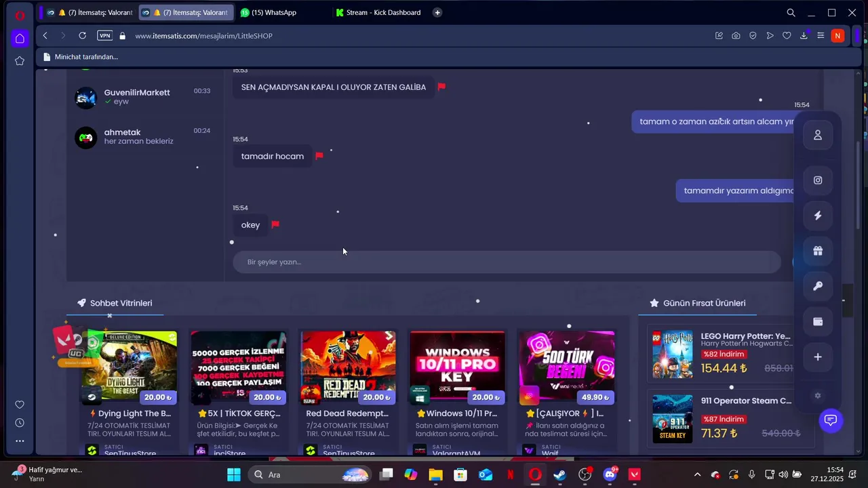Viewport: 868px width, 488px height.
Task: Open wallet icon in floating panel
Action: (x=818, y=321)
